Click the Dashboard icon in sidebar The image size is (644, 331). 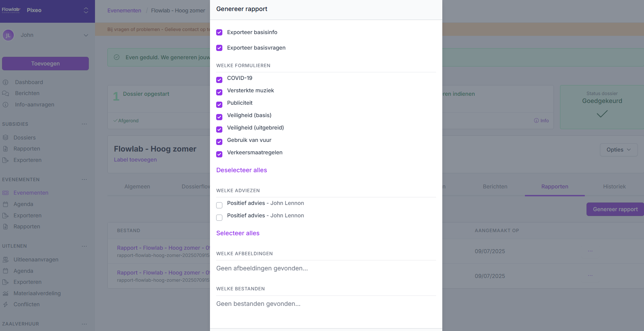click(x=6, y=82)
